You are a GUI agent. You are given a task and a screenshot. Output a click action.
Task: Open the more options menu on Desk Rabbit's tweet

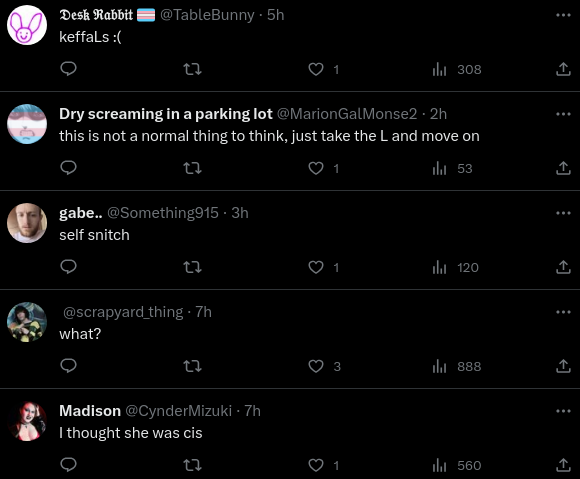pyautogui.click(x=563, y=15)
